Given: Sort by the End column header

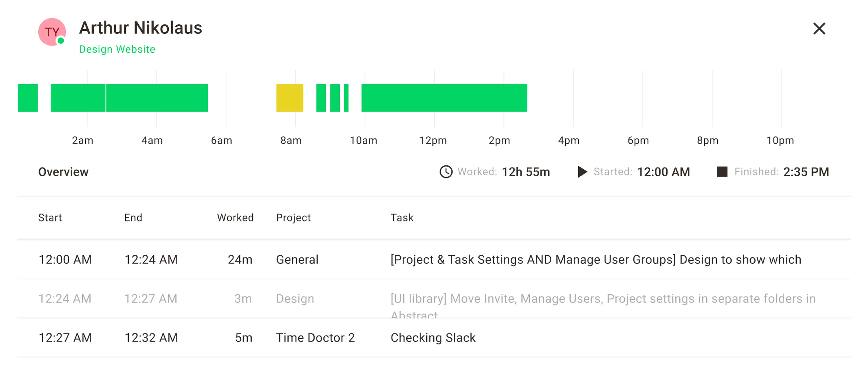Looking at the screenshot, I should [133, 218].
